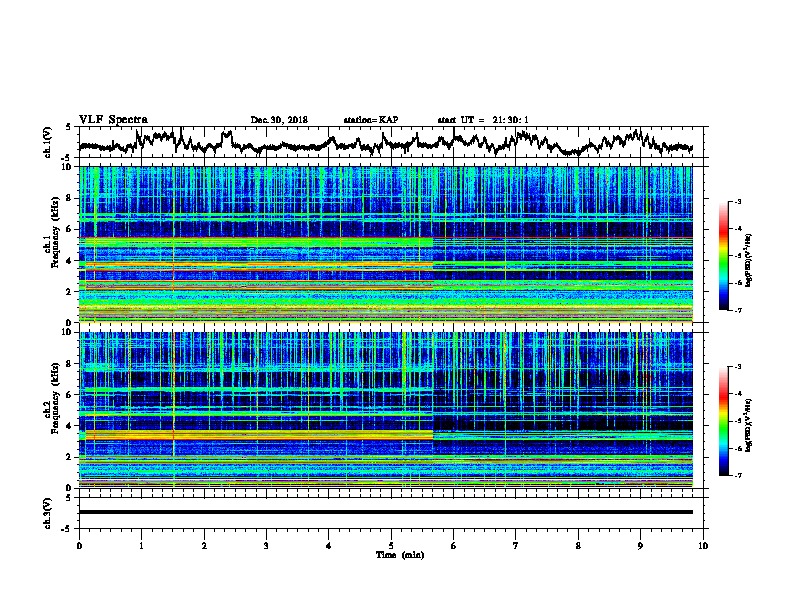
Task: Click the ch.1 frequency axis "2" tick label
Action: coord(70,292)
